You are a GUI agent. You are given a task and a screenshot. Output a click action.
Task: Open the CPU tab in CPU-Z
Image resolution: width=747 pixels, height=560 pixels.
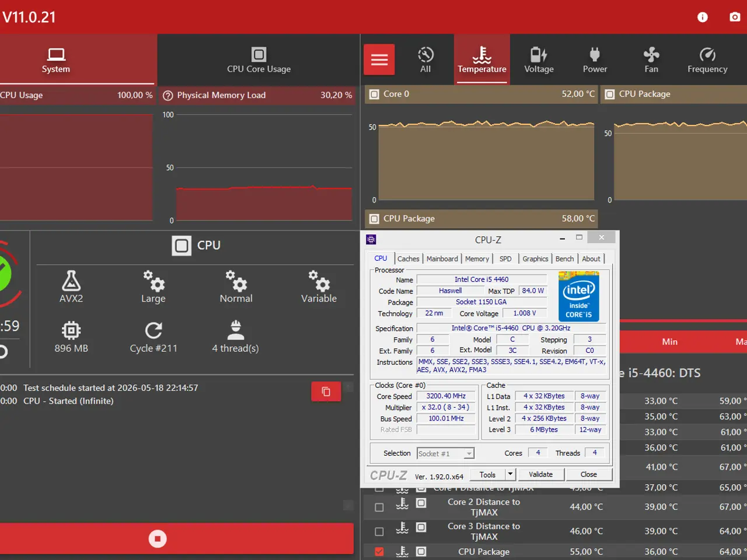pos(381,258)
